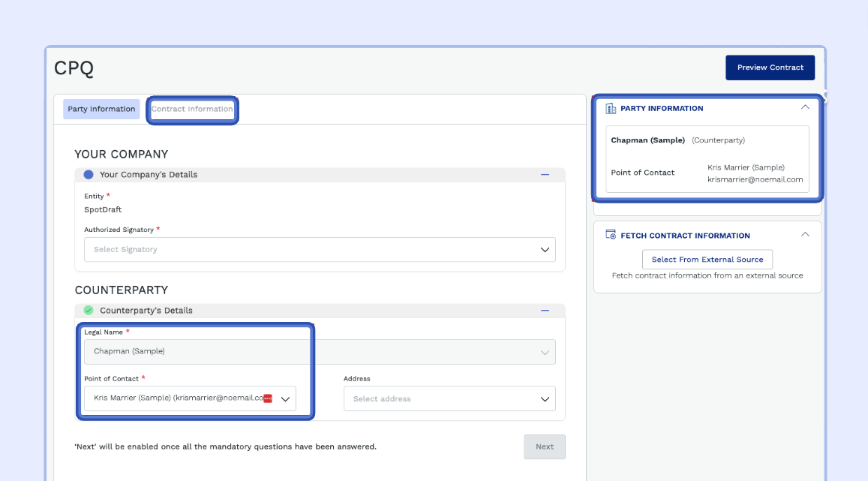Screen dimensions: 868x481
Task: Collapse the PARTY INFORMATION side panel
Action: pos(805,107)
